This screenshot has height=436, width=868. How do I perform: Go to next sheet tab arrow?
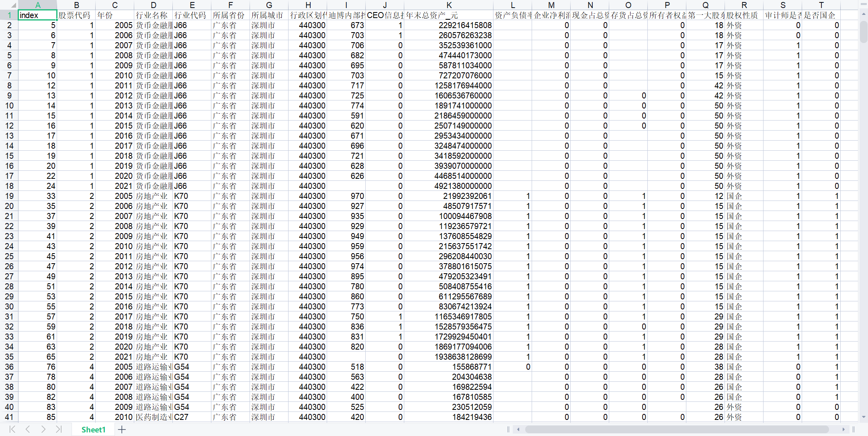click(x=43, y=429)
